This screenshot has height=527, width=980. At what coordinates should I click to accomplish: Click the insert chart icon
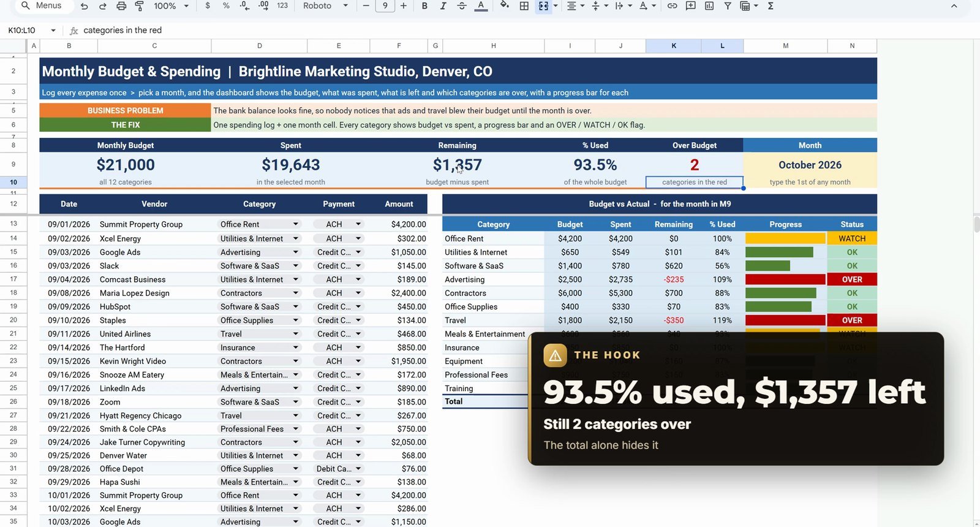(709, 6)
